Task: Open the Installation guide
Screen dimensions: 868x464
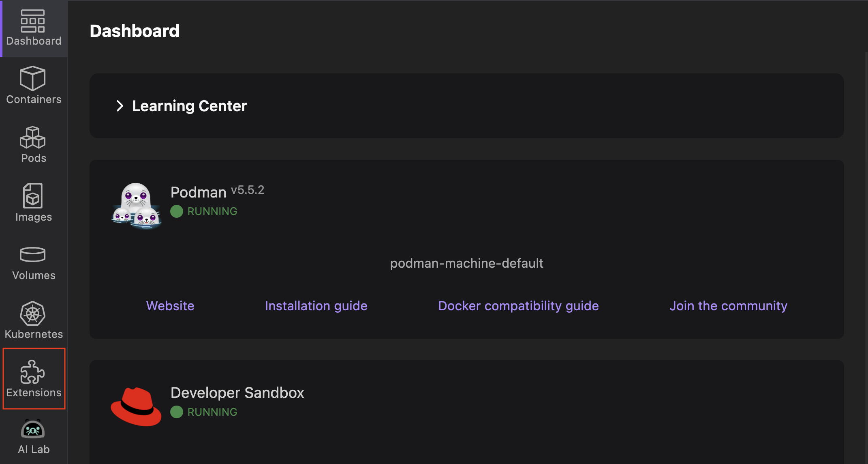Action: (316, 306)
